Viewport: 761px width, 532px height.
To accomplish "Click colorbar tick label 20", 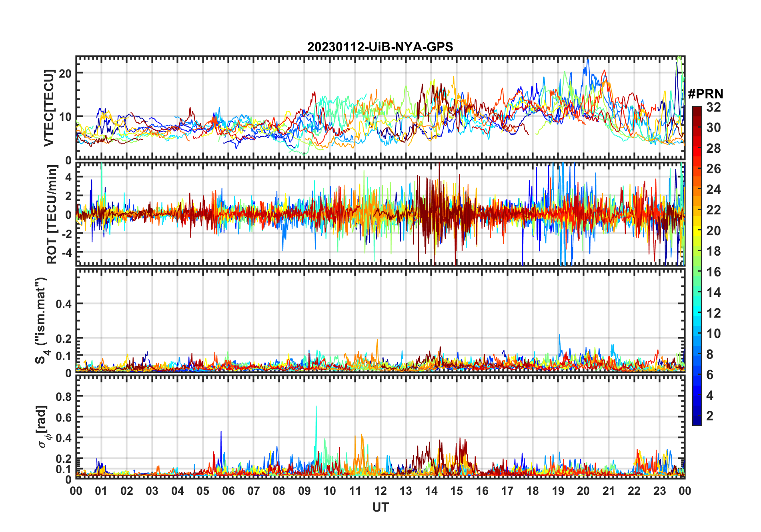I will tap(713, 231).
